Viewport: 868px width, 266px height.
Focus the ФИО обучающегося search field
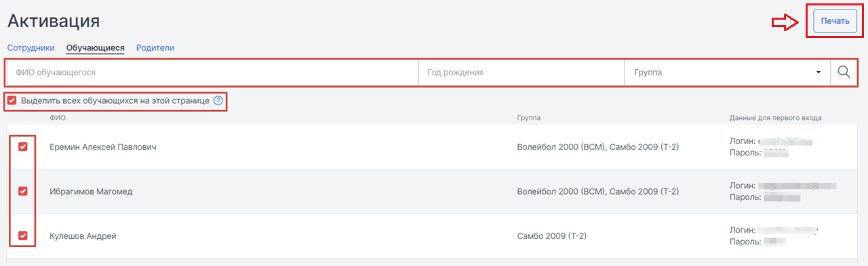213,73
